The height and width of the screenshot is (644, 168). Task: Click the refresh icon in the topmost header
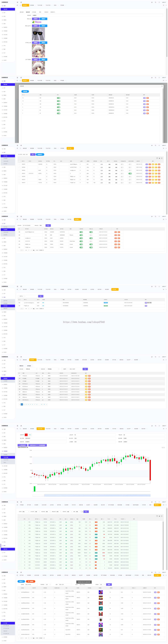21,2
